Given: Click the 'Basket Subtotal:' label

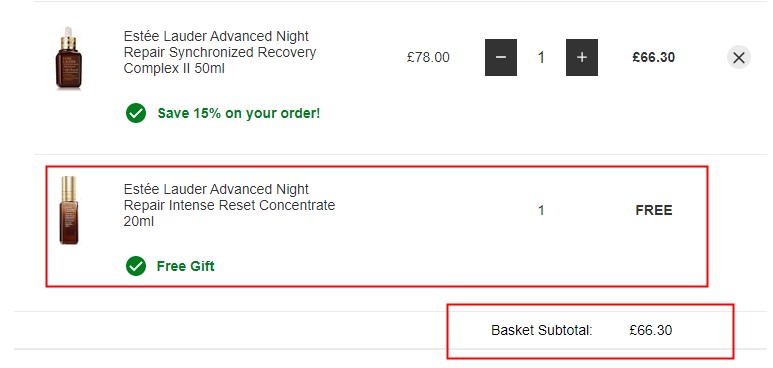Looking at the screenshot, I should (x=542, y=330).
